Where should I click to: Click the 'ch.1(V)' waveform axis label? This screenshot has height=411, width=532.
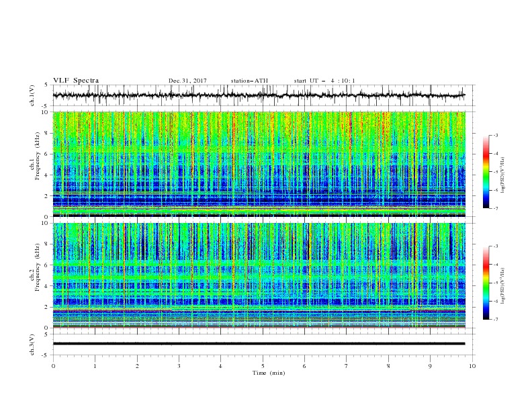pos(32,95)
